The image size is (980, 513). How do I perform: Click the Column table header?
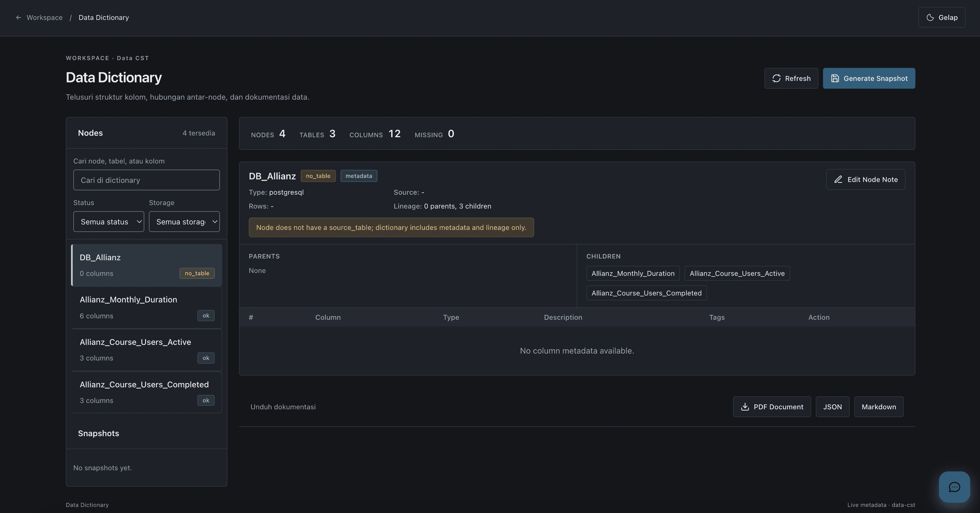[x=328, y=317]
